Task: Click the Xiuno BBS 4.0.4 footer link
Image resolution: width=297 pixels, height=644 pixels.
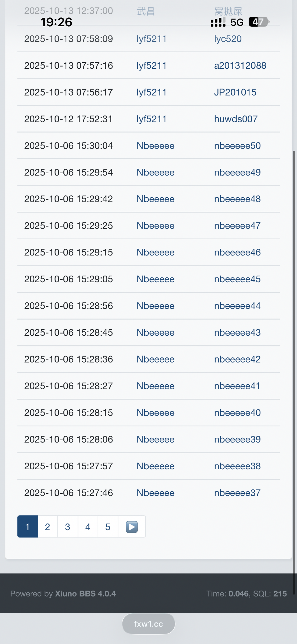Action: (85, 594)
